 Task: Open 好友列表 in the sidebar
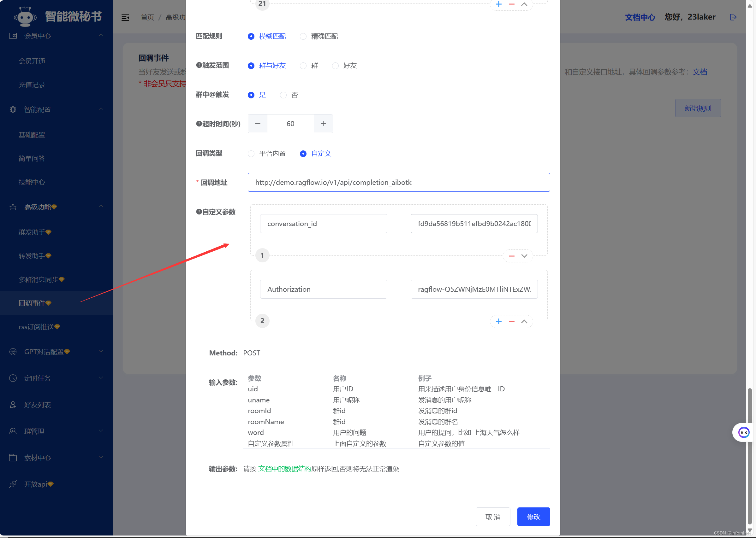point(38,405)
